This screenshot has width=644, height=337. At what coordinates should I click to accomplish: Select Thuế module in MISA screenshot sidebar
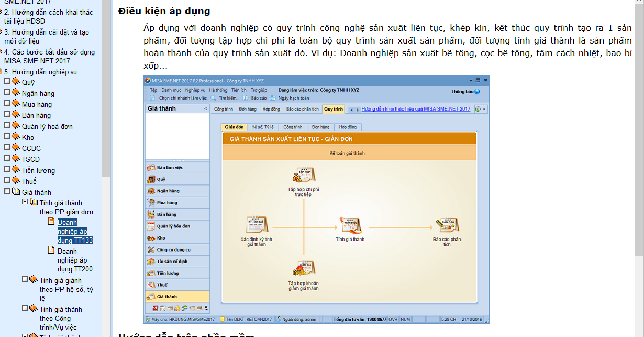177,285
